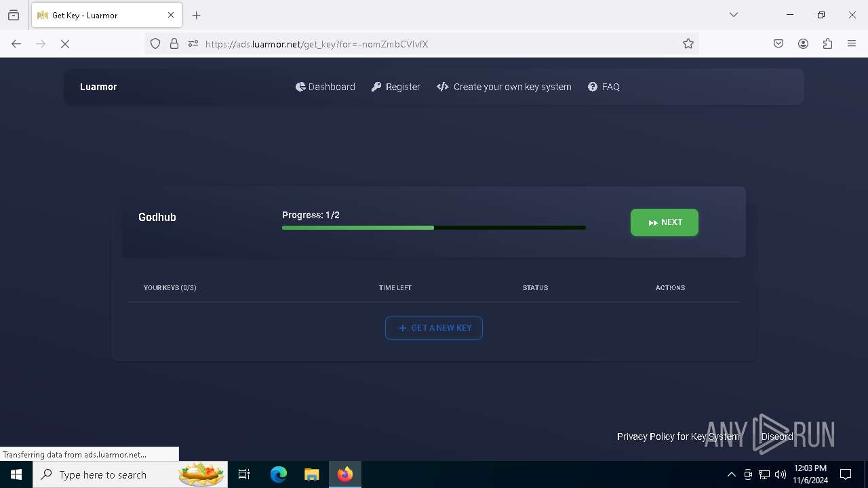Open the Extensions panel
This screenshot has width=868, height=488.
(x=827, y=44)
